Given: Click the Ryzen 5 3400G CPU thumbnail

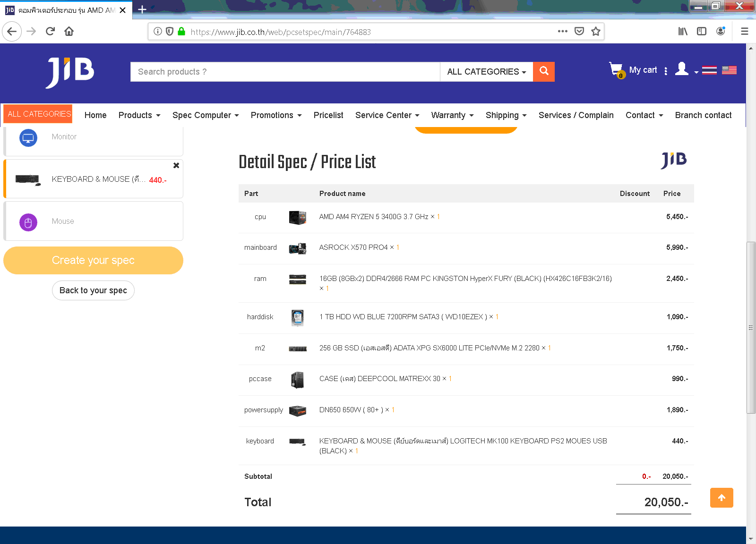Looking at the screenshot, I should tap(298, 217).
